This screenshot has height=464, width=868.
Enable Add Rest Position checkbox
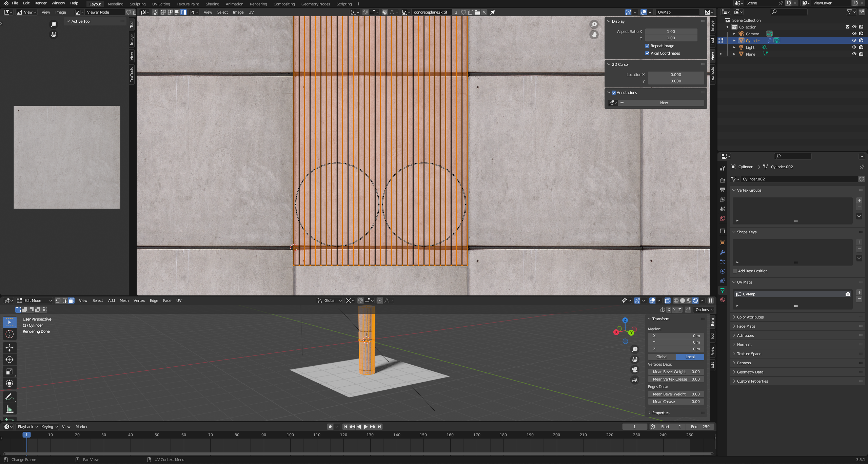[x=735, y=271]
